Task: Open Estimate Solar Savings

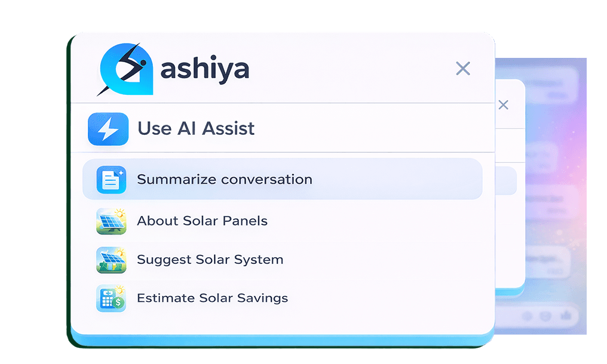Action: [x=212, y=298]
